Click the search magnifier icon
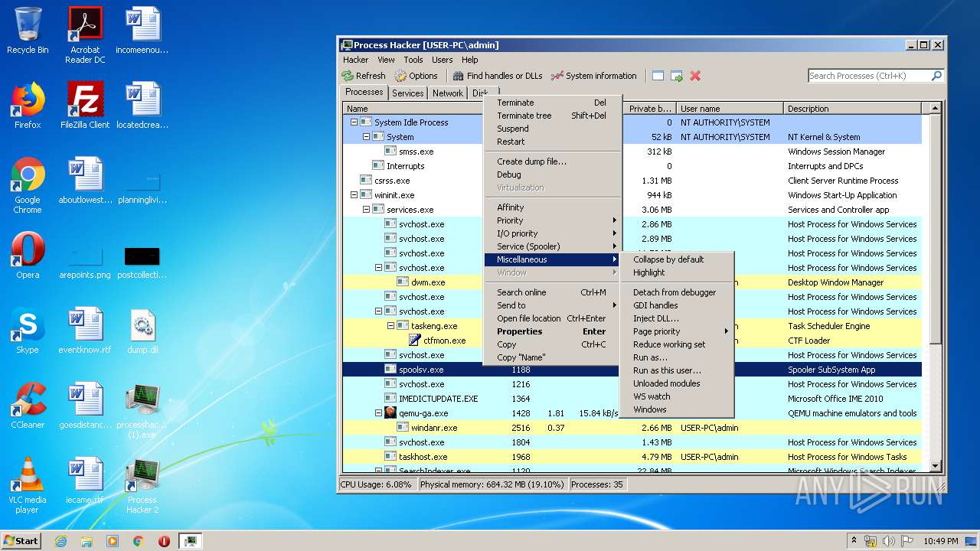This screenshot has height=551, width=980. pos(936,76)
